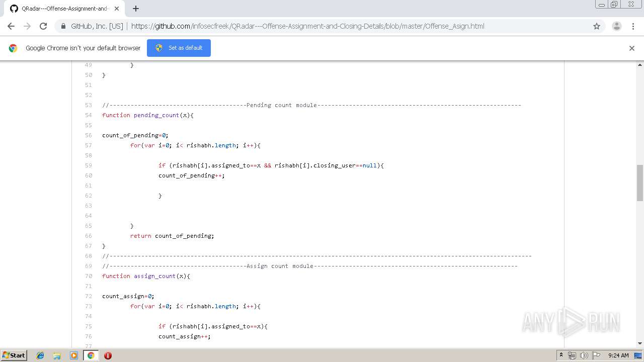Click line number 70
The width and height of the screenshot is (644, 362).
(89, 276)
